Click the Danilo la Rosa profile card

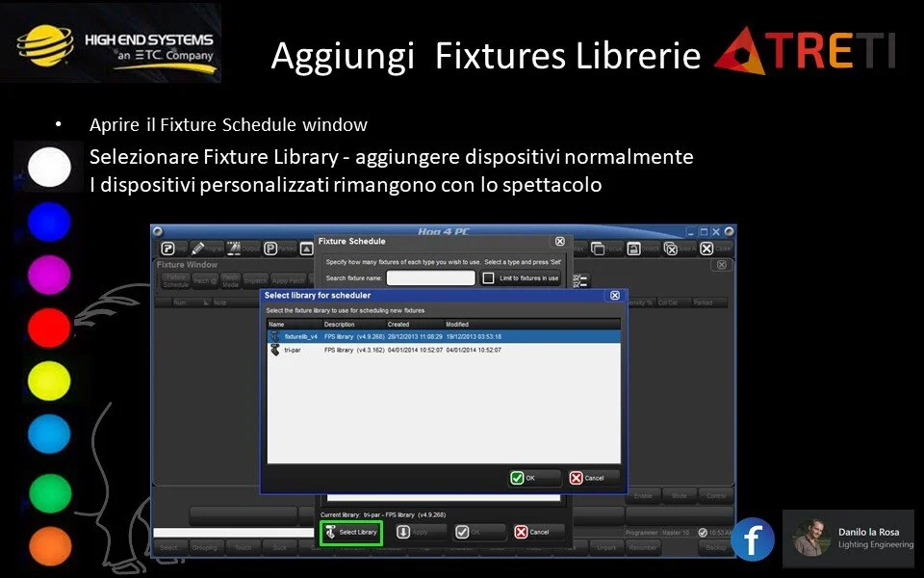point(848,538)
